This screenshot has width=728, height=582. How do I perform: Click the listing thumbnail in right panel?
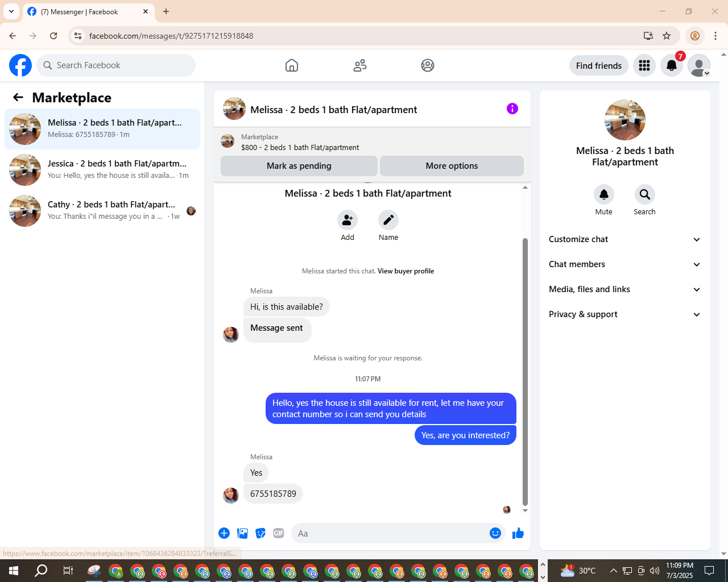pos(625,120)
